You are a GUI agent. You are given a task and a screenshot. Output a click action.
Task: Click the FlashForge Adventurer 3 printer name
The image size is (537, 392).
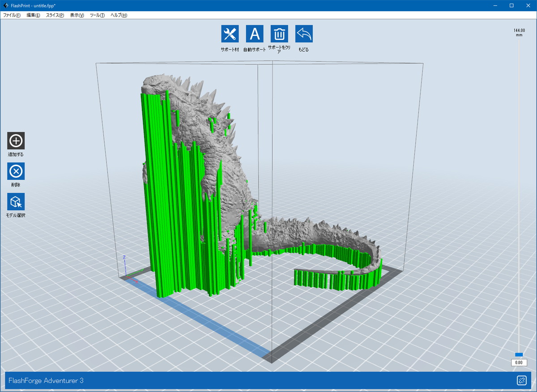coord(46,380)
